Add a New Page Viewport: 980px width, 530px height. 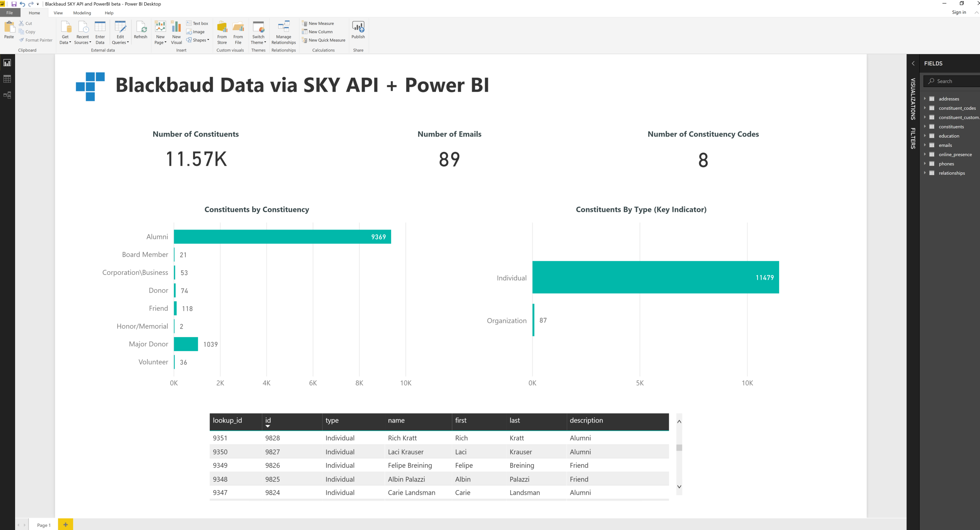tap(160, 32)
